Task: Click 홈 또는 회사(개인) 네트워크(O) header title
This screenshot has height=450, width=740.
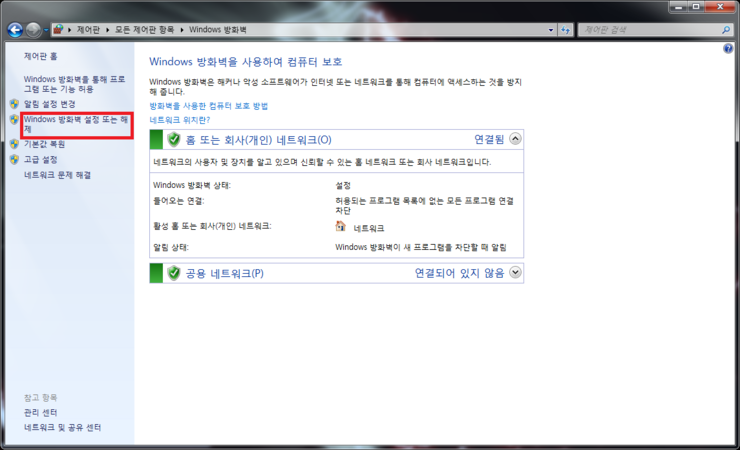Action: point(259,140)
